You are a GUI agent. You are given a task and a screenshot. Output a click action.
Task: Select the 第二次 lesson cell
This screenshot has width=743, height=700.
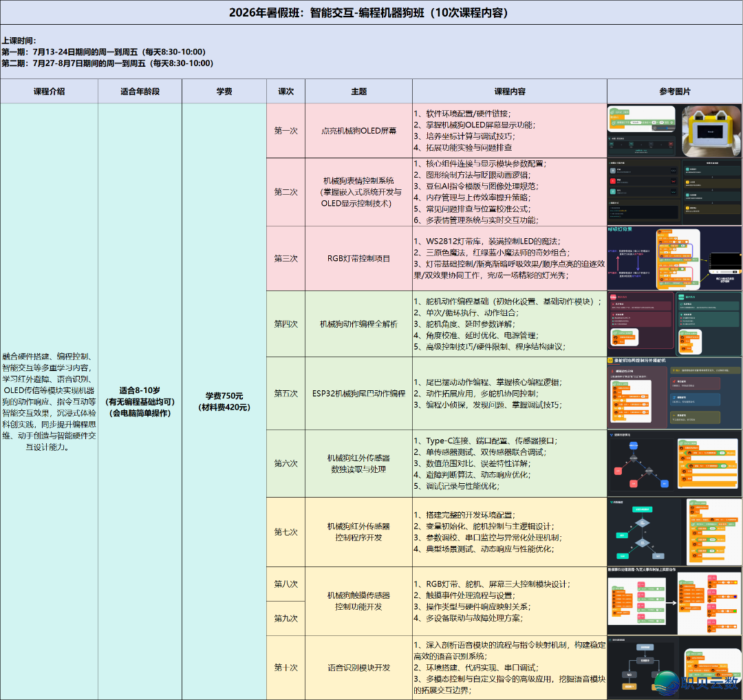pyautogui.click(x=286, y=192)
